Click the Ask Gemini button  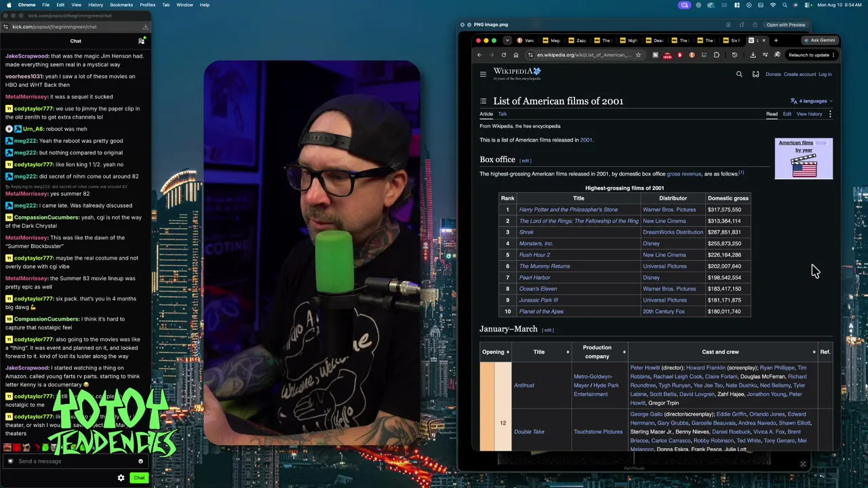819,40
